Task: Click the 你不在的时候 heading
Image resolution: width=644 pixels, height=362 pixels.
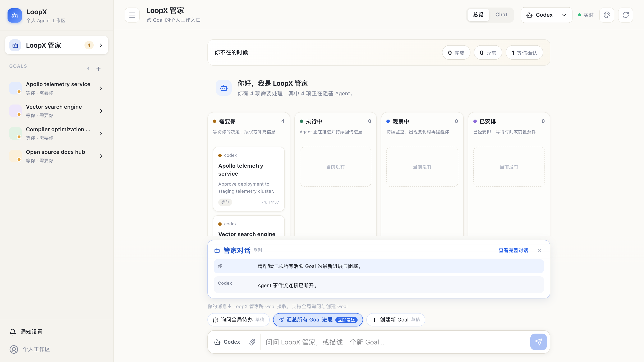Action: pyautogui.click(x=231, y=52)
